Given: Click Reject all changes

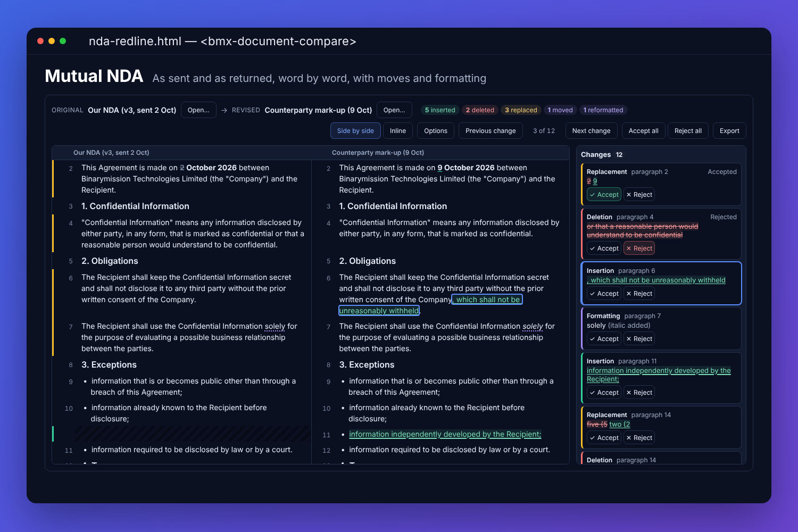Looking at the screenshot, I should coord(688,131).
